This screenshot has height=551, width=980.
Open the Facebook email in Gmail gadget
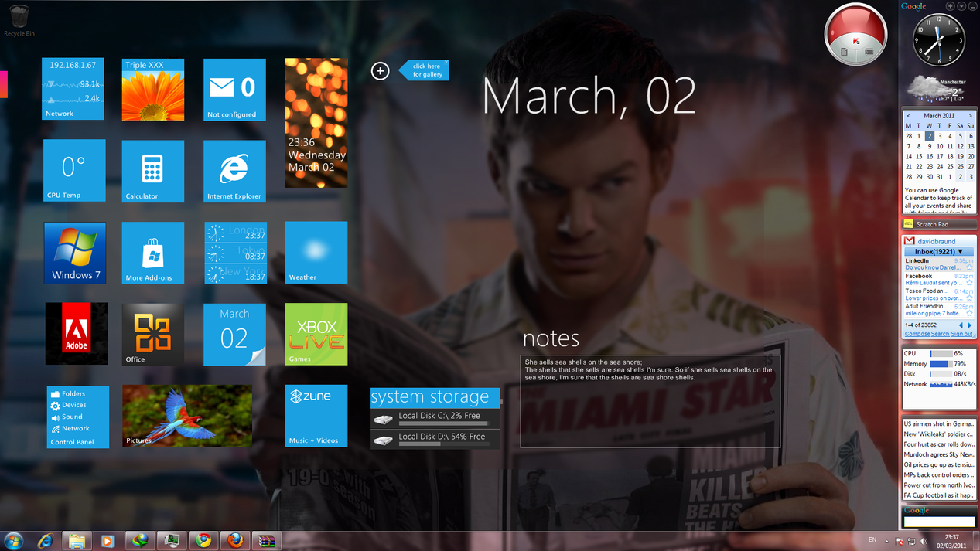[939, 279]
